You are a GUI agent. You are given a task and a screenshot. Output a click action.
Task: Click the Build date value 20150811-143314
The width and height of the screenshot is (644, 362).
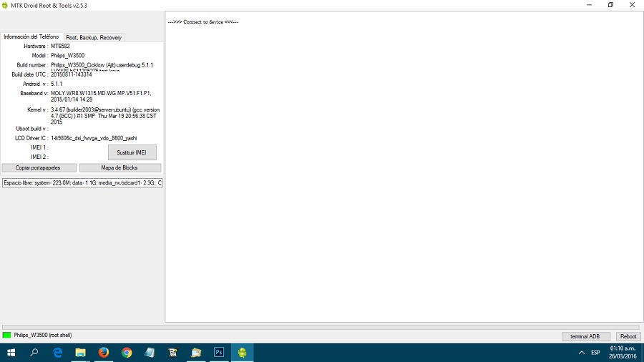coord(72,74)
